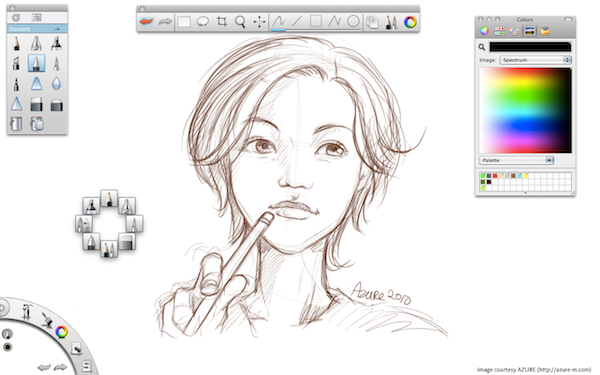Toggle the rectangle draw style
Viewport: 600px width, 375px height.
316,21
